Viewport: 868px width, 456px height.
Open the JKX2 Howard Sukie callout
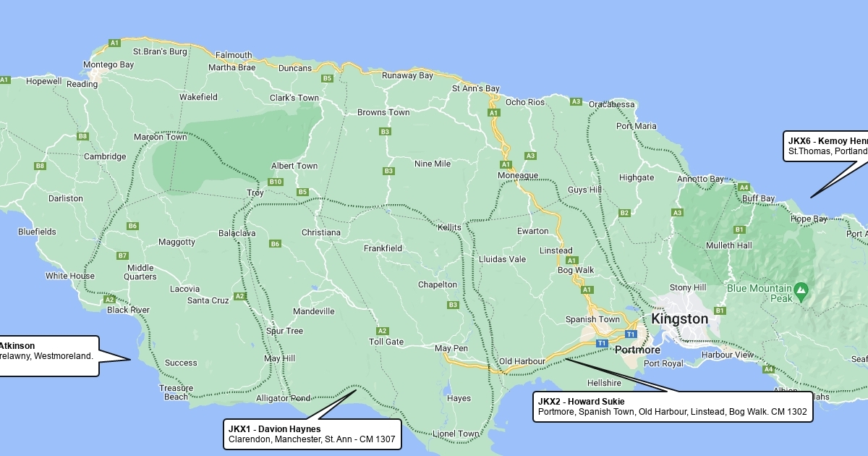coord(672,407)
